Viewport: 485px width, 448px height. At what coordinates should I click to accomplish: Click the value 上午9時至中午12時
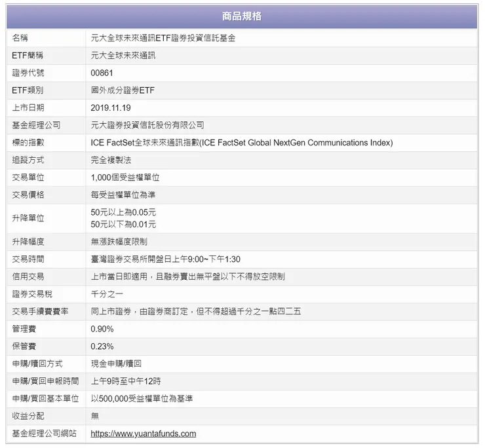click(126, 381)
